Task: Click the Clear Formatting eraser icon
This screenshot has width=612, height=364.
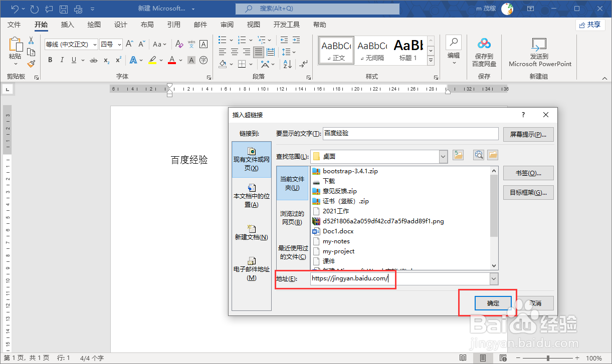Action: 178,44
